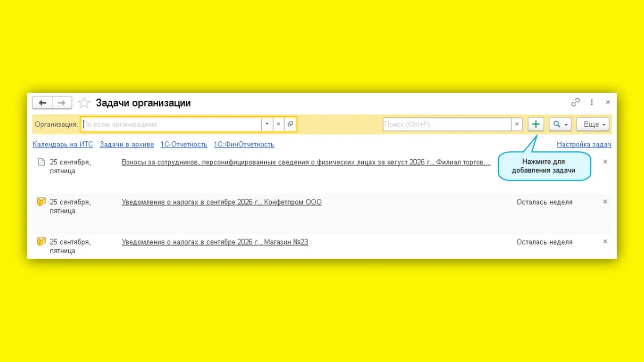The height and width of the screenshot is (362, 644).
Task: Open Календарь на ИТС link
Action: click(63, 144)
